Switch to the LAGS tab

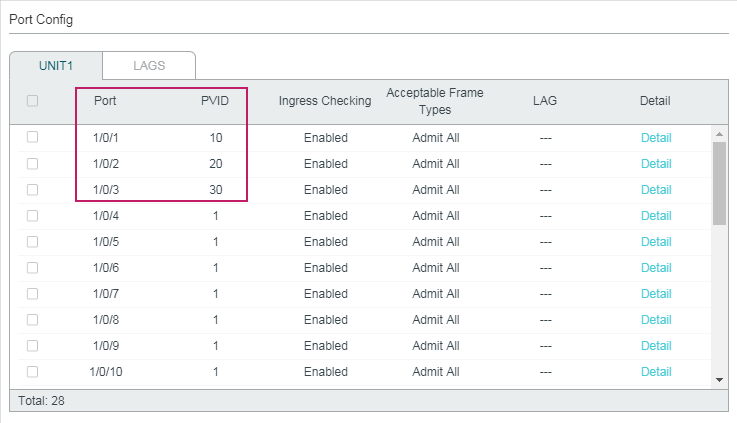(149, 66)
